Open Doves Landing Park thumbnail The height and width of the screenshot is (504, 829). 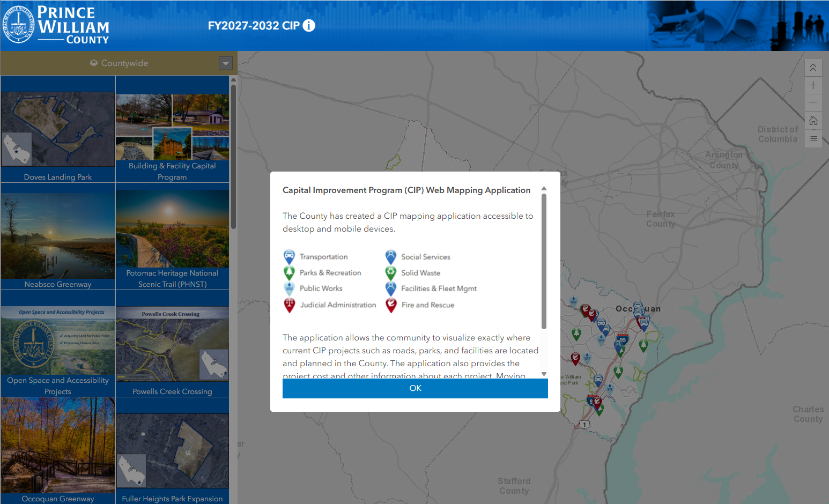pos(58,129)
